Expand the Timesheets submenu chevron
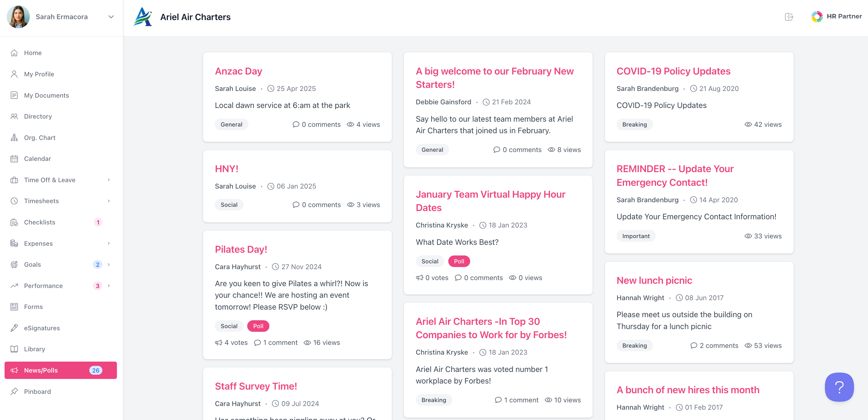Viewport: 868px width, 420px height. pyautogui.click(x=108, y=201)
